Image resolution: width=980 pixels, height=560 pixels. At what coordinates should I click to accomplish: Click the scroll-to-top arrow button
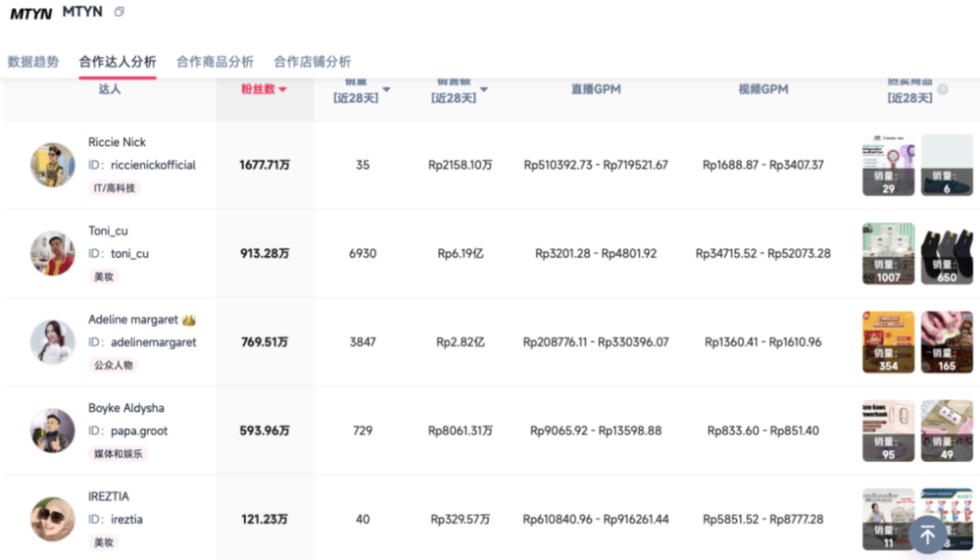[x=927, y=535]
